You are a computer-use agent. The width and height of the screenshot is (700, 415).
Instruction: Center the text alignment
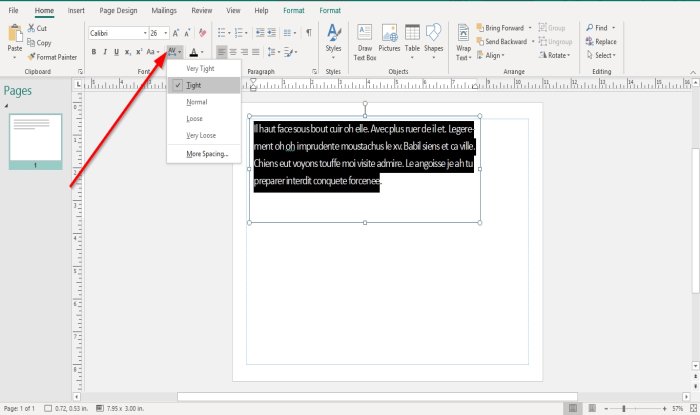[233, 52]
